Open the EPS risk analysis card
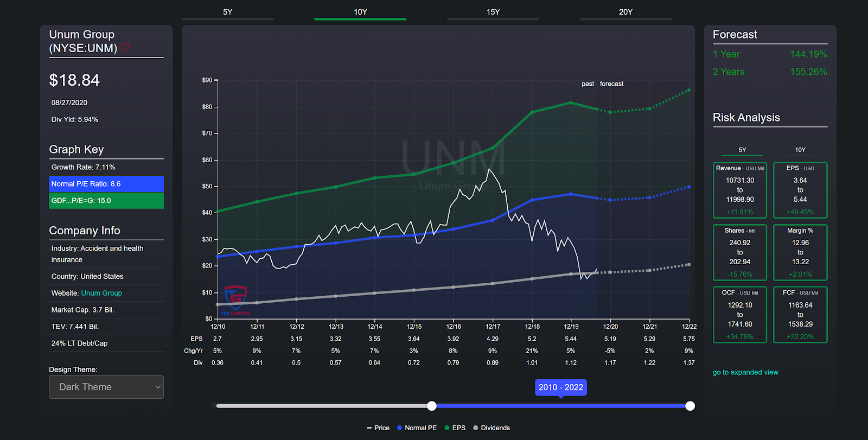This screenshot has width=868, height=440. [x=800, y=190]
